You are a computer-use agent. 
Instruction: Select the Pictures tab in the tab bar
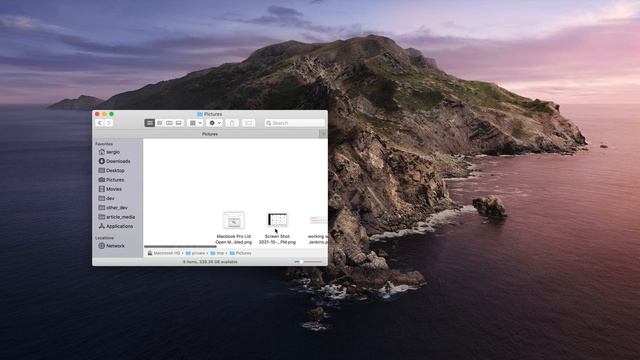[210, 134]
